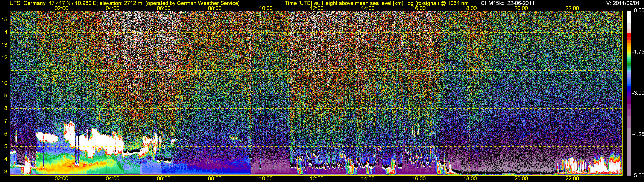Click the bottom axis '18:00' time label

[470, 179]
